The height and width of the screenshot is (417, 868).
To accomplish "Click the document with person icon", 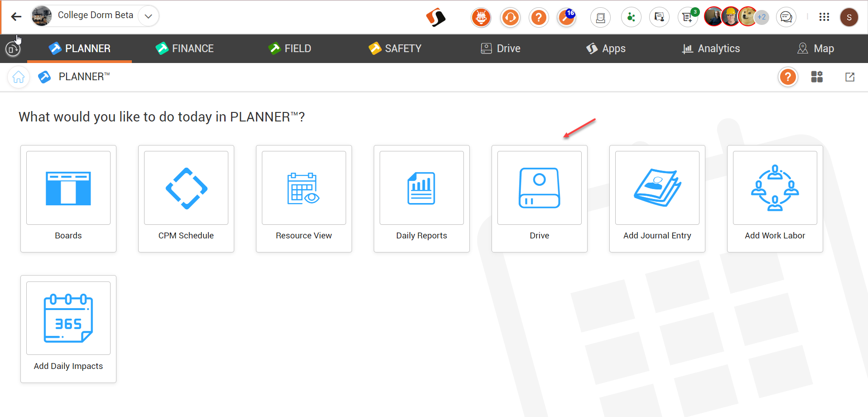I will coord(659,18).
